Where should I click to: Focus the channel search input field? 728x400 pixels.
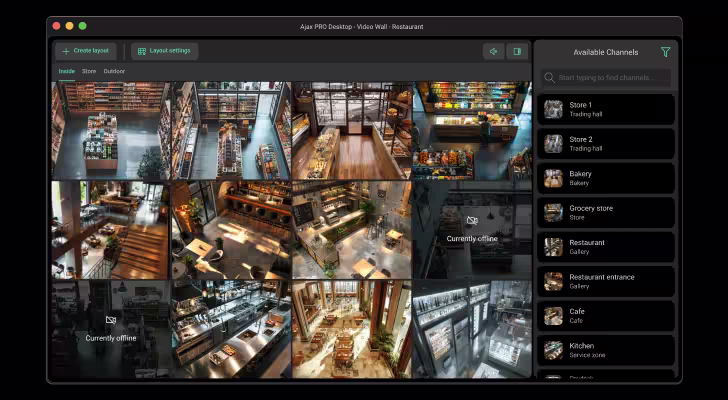(x=606, y=77)
